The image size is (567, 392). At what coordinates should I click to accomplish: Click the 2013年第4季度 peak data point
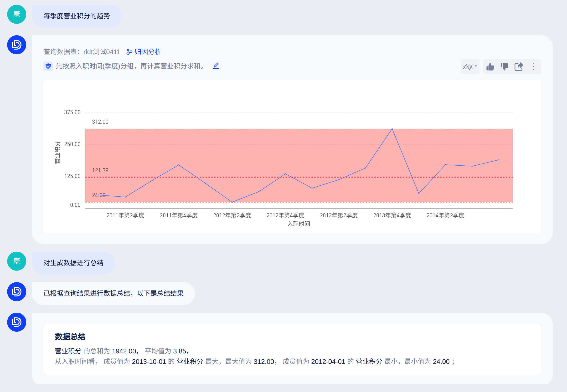[x=392, y=129]
